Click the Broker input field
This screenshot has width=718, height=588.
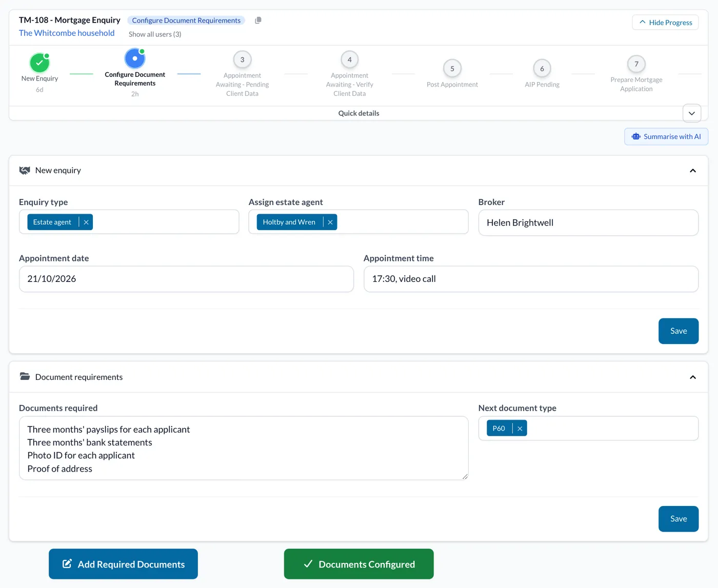click(588, 222)
